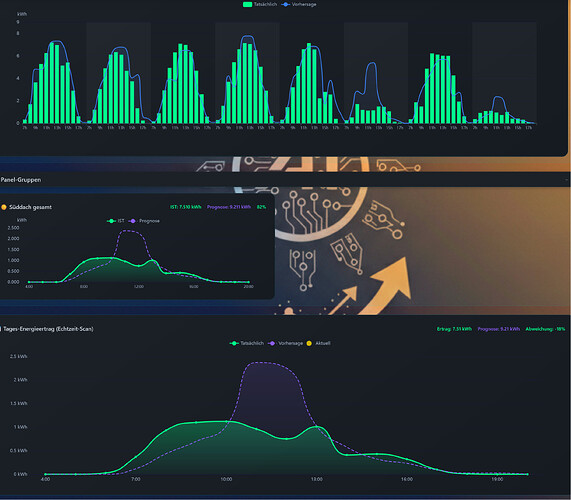The width and height of the screenshot is (571, 500).
Task: Click the Süddach gesamt mini chart area
Action: [x=138, y=255]
